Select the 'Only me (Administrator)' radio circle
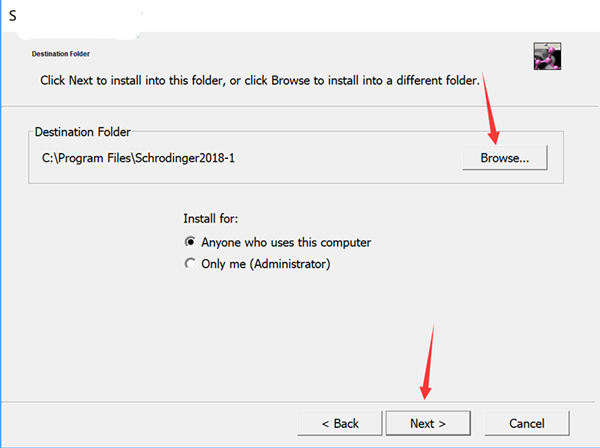 (x=190, y=265)
